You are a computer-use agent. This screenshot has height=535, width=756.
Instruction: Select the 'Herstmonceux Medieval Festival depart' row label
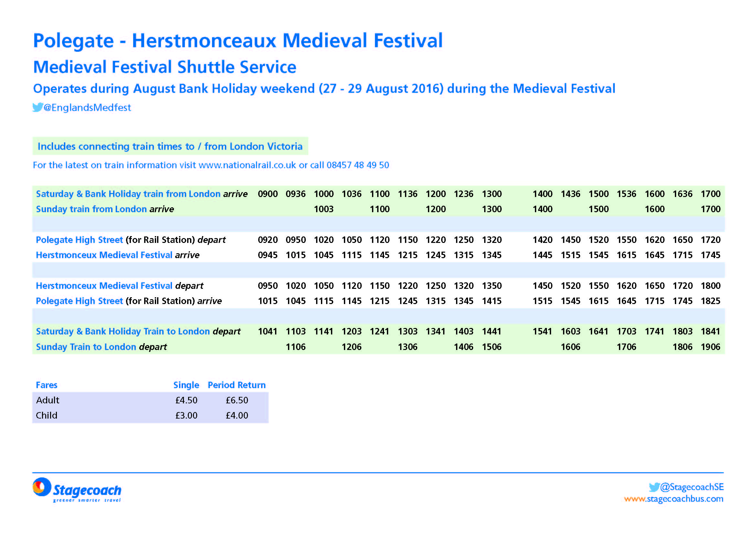120,286
